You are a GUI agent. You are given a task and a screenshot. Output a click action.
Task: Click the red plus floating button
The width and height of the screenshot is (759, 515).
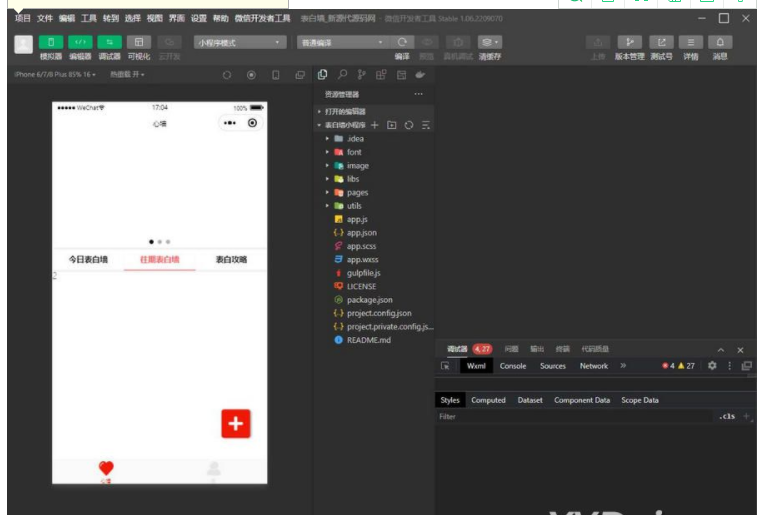click(x=235, y=423)
